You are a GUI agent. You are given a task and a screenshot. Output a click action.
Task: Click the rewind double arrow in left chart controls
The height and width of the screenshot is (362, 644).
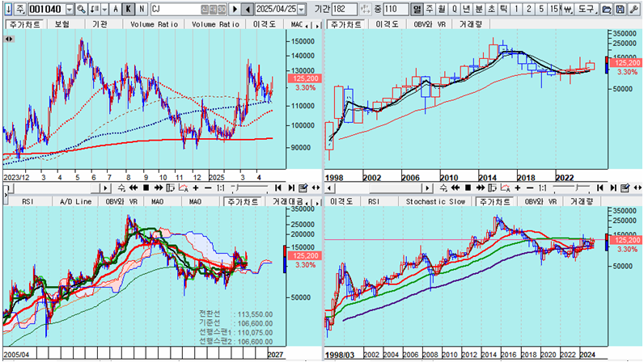tap(133, 188)
